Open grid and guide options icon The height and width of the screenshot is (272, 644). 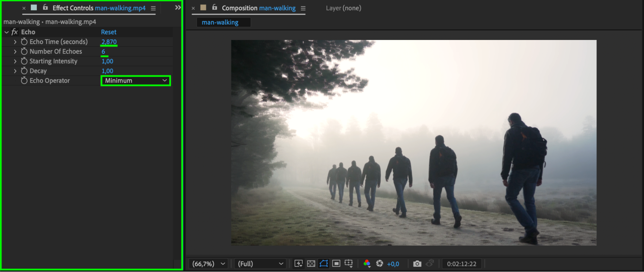click(349, 264)
